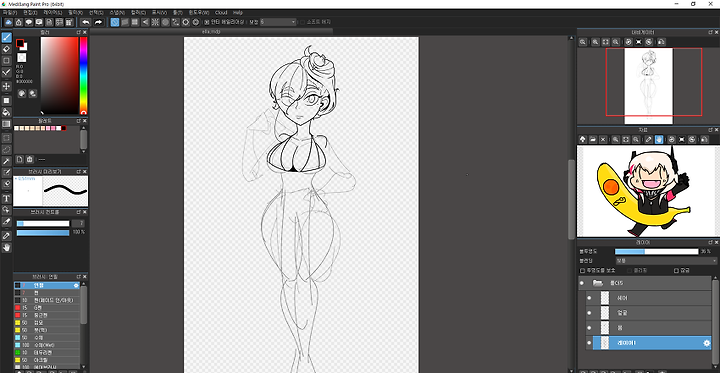Select the Gradient tool
720x373 pixels.
point(6,124)
